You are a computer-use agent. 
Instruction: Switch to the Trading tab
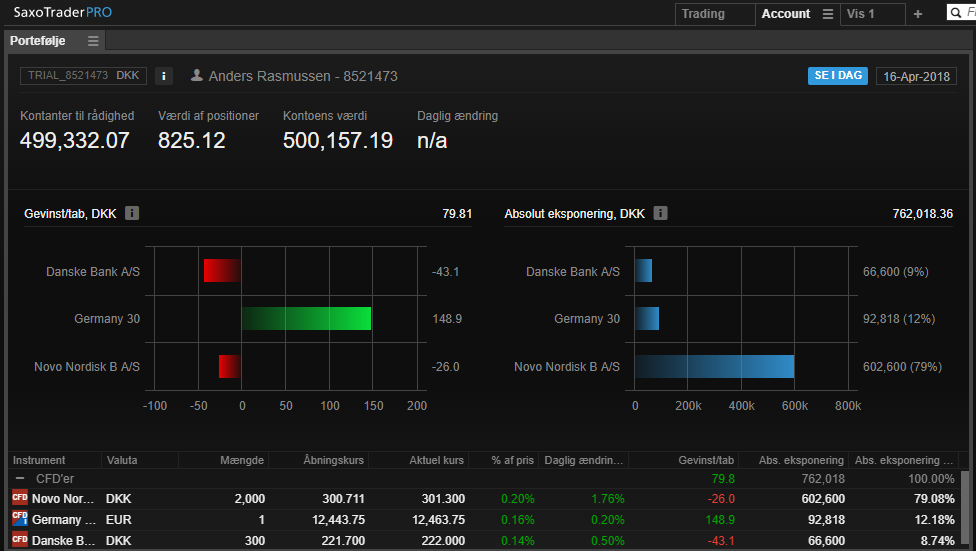coord(703,14)
